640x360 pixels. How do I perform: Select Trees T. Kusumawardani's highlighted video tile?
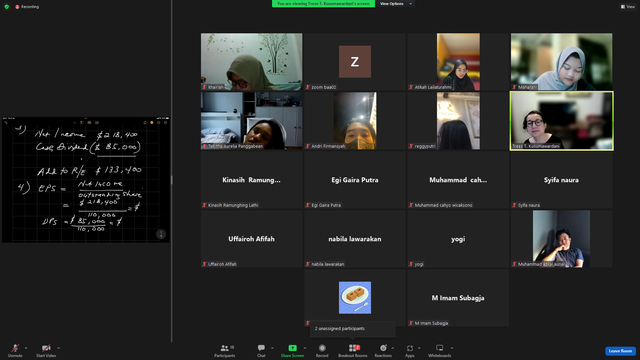click(561, 121)
